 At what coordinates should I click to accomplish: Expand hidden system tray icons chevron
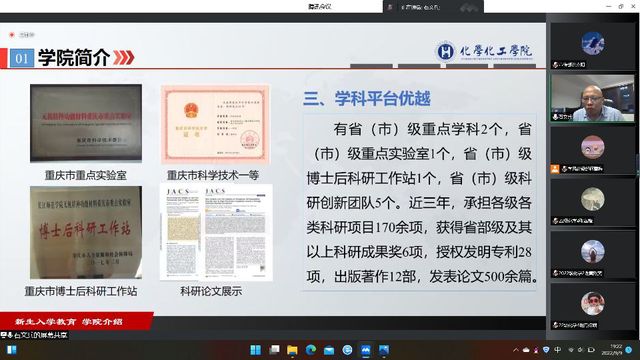click(516, 350)
